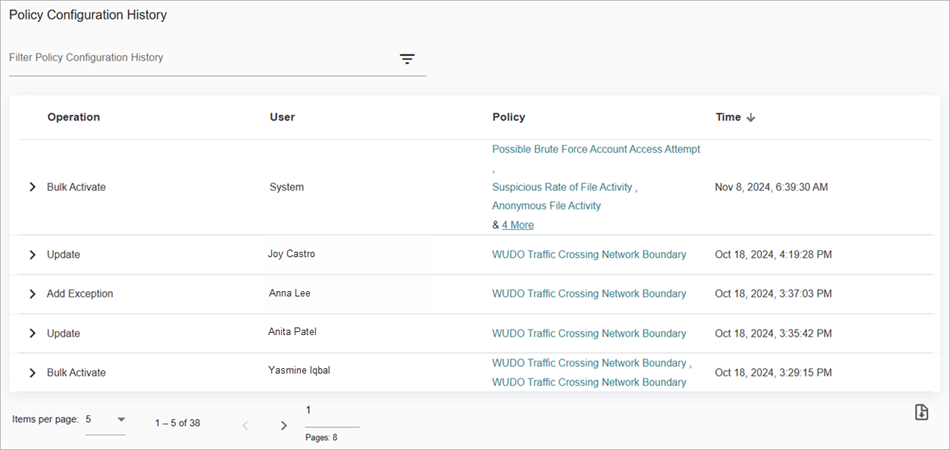
Task: Go to the previous page of results
Action: point(246,425)
